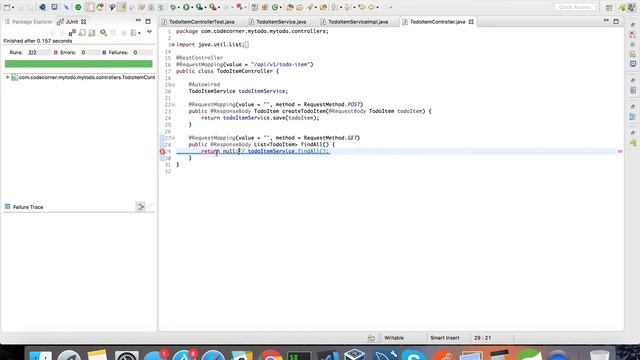Collapse the @Autowired field fold marker
This screenshot has height=360, width=640.
173,84
